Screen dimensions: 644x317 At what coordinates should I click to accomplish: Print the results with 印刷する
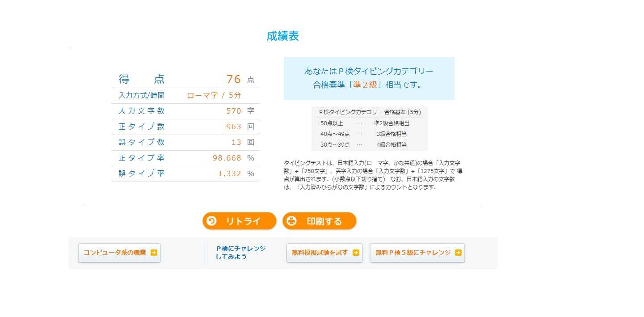pos(320,221)
